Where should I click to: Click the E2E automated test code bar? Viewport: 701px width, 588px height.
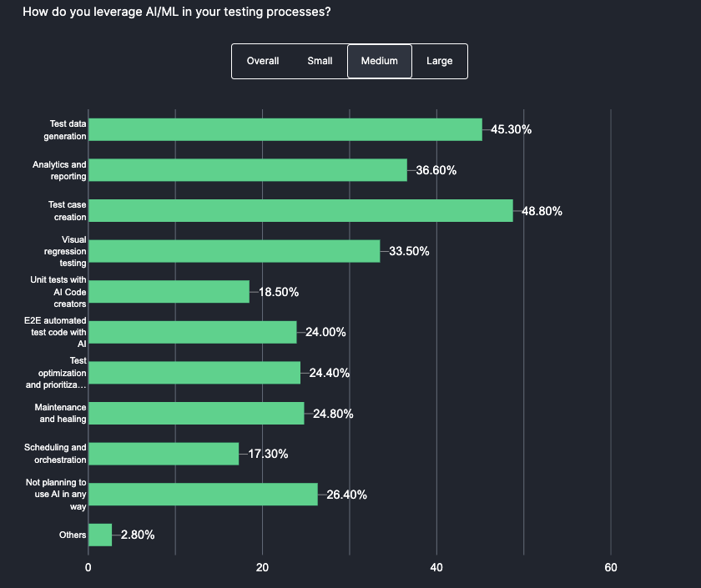pyautogui.click(x=192, y=332)
